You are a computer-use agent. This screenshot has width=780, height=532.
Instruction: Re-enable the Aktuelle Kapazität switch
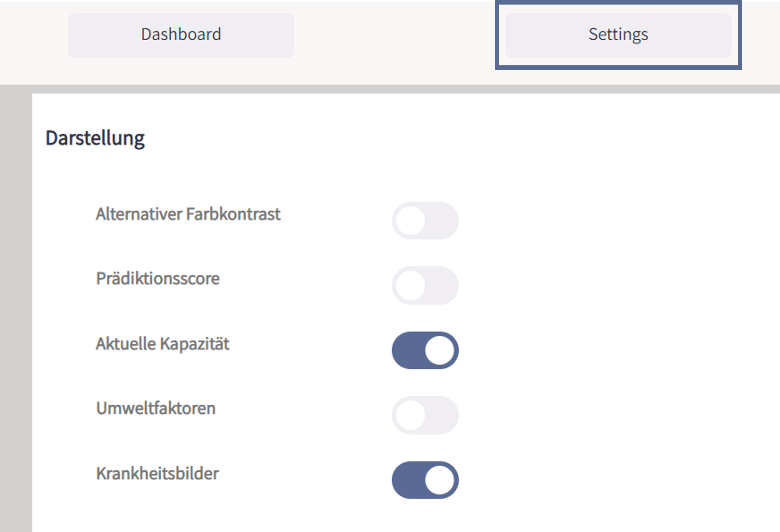pos(425,350)
